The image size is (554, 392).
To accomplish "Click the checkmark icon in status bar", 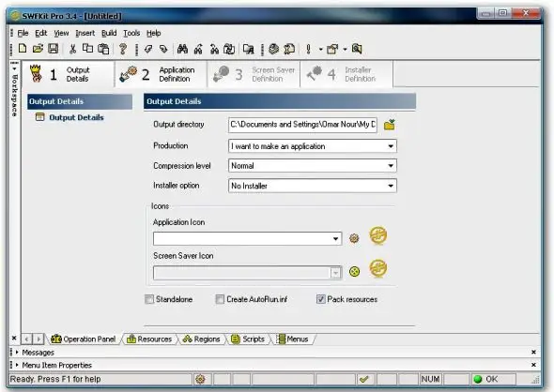I will pyautogui.click(x=364, y=379).
